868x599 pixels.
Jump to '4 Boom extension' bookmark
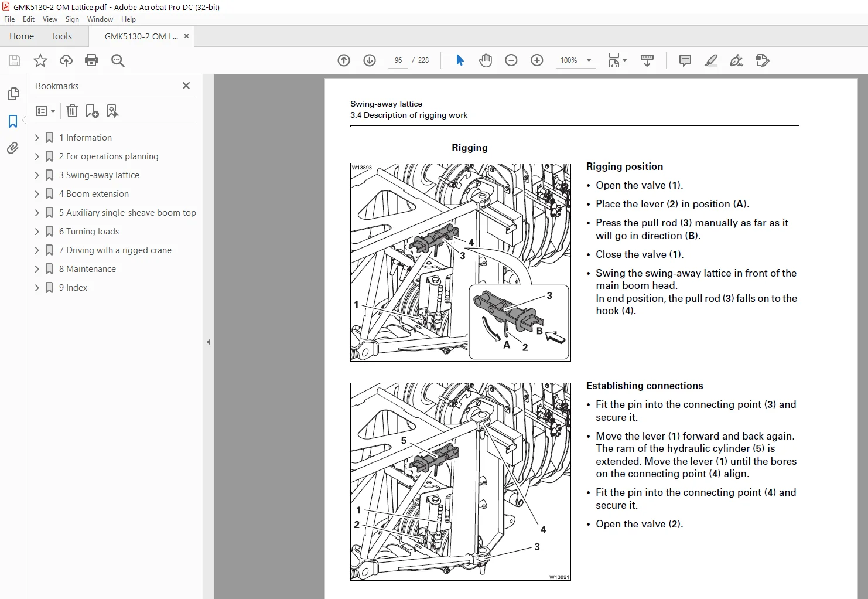click(94, 194)
